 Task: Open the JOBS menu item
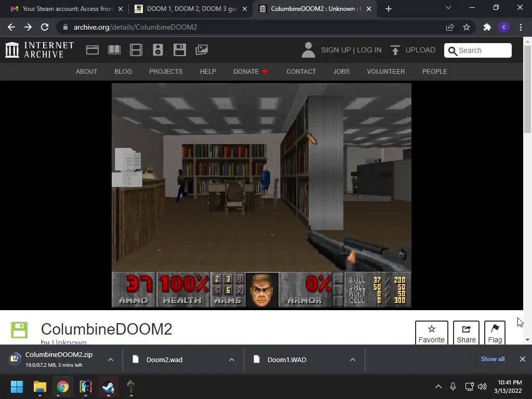[341, 72]
